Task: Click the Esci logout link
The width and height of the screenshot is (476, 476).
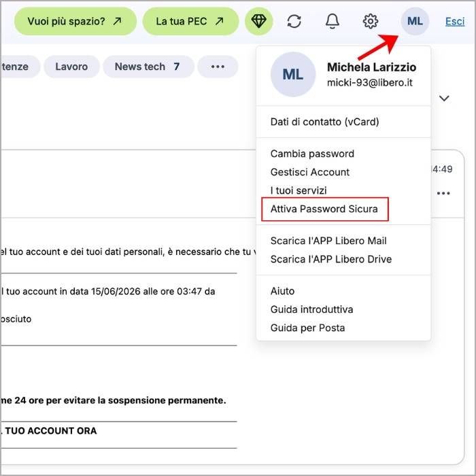Action: [455, 22]
